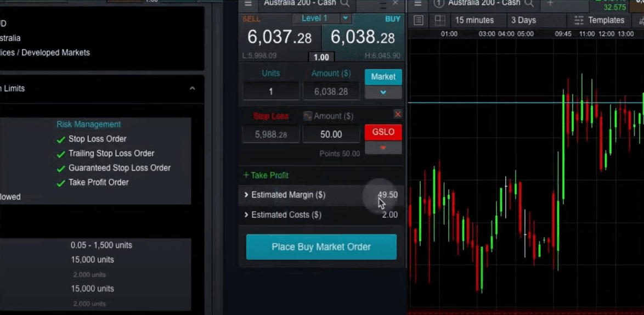Click the search icon in the order ticket header
Image resolution: width=644 pixels, height=315 pixels.
[345, 3]
